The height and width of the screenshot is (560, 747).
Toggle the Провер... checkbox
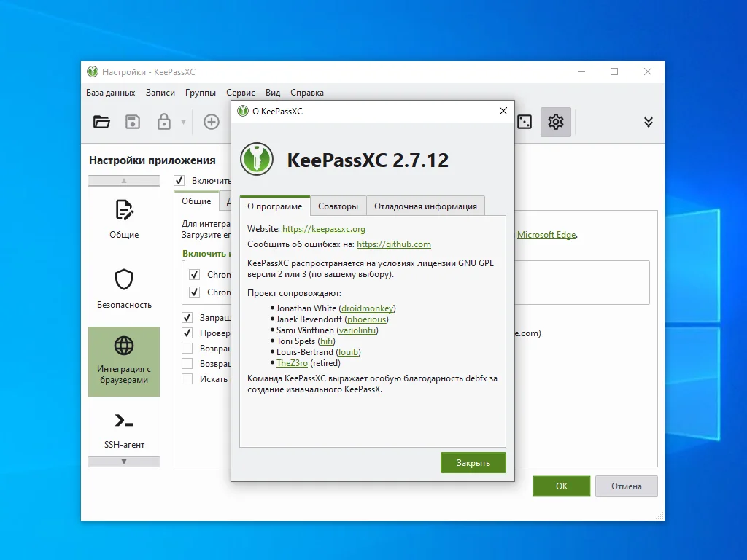(187, 332)
